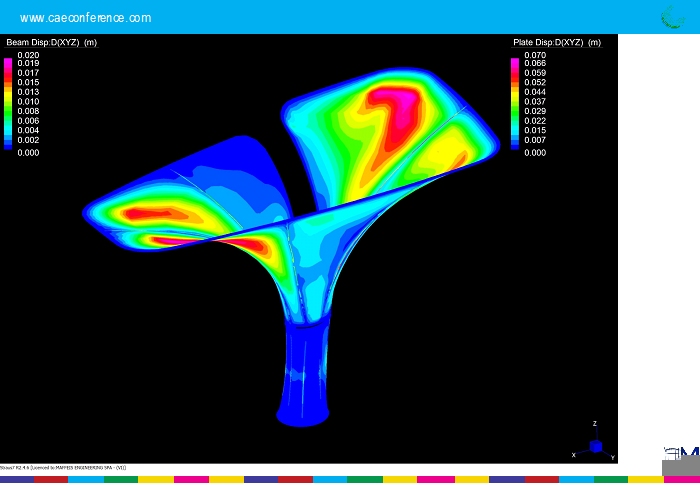
Task: Click the XYZ axis triad indicator
Action: 596,445
